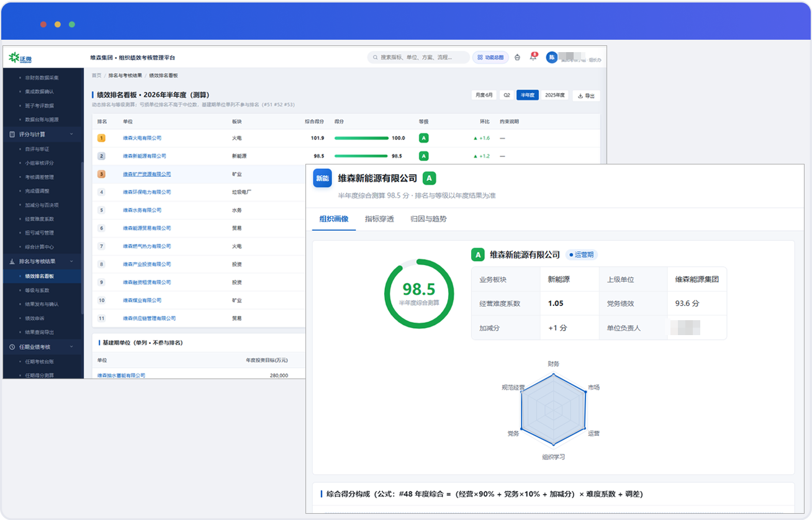
Task: Click the 评分与计算 clipboard icon in sidebar
Action: pos(12,134)
